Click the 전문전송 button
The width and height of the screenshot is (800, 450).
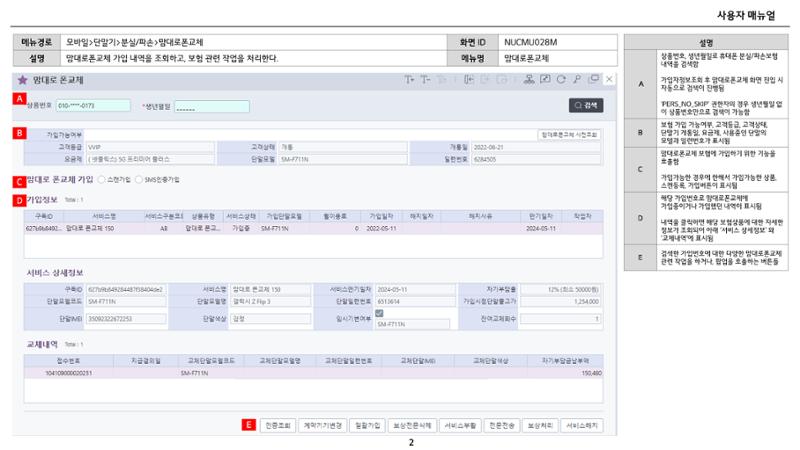pos(502,425)
